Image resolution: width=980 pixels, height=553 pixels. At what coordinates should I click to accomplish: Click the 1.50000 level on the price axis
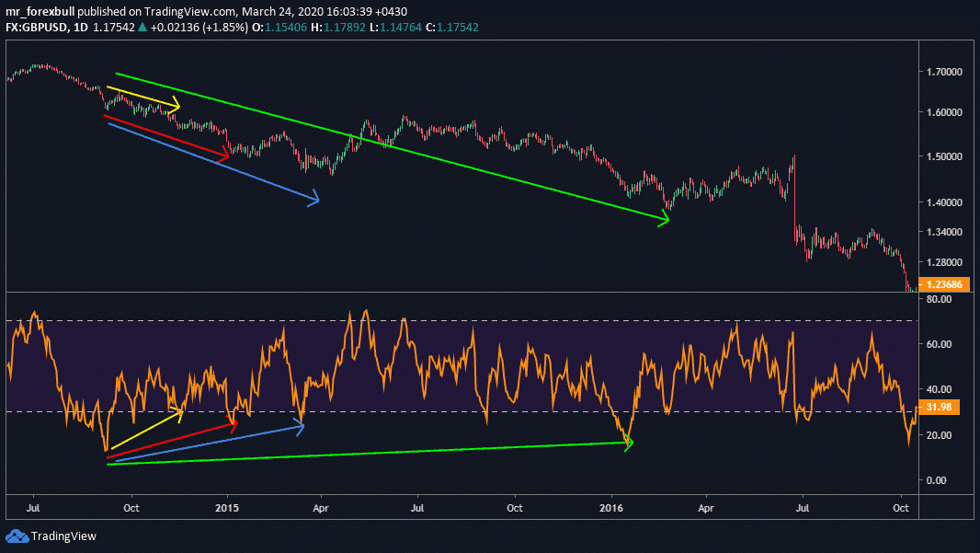point(947,156)
